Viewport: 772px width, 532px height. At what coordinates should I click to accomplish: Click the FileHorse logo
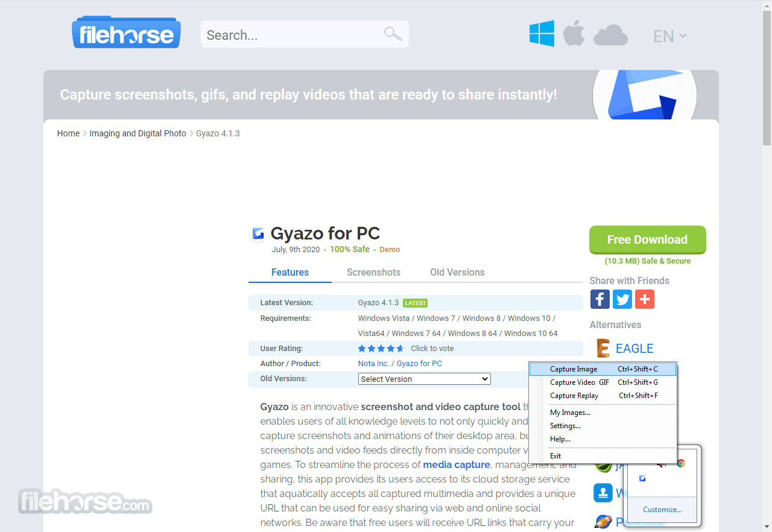click(126, 33)
